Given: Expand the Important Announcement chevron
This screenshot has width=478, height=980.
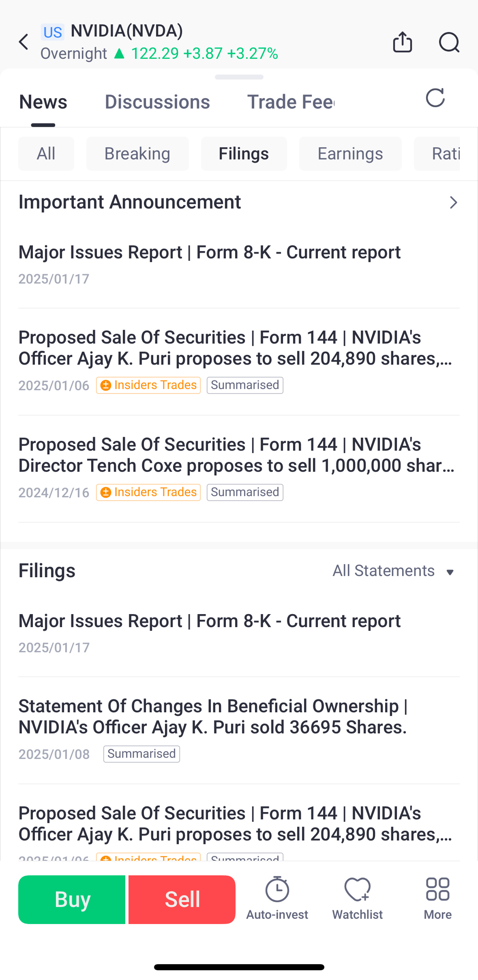Looking at the screenshot, I should point(453,202).
